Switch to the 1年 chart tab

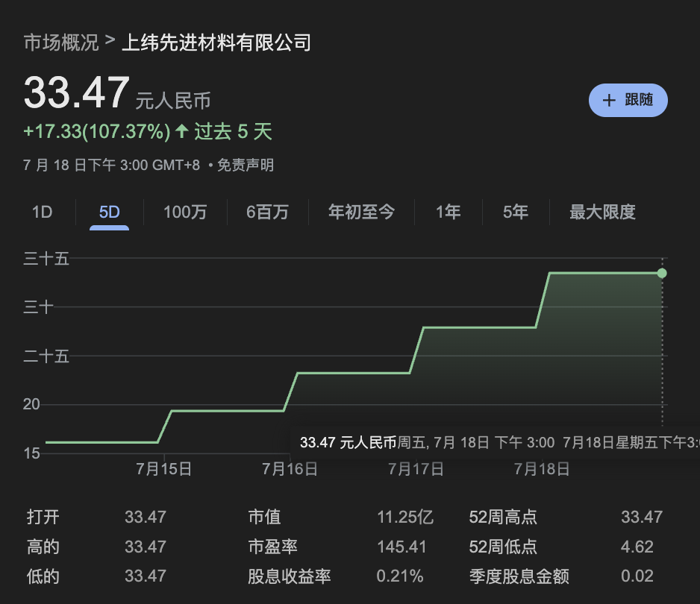[x=449, y=212]
